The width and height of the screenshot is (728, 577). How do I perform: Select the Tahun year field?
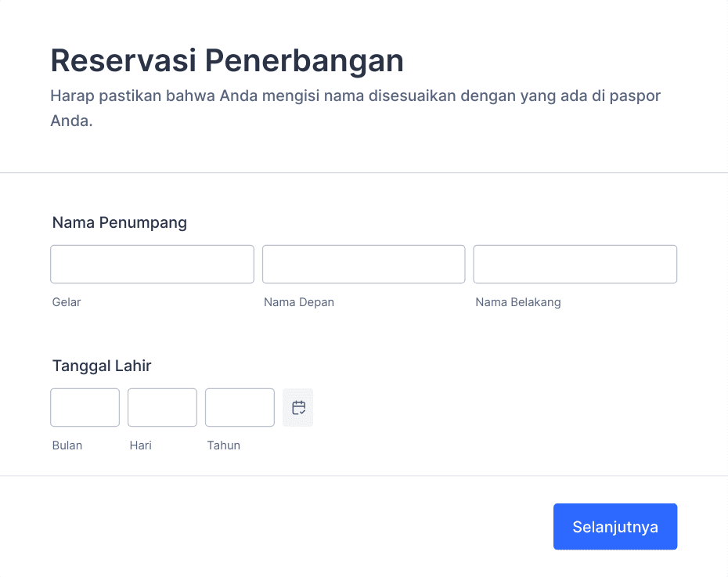(240, 408)
